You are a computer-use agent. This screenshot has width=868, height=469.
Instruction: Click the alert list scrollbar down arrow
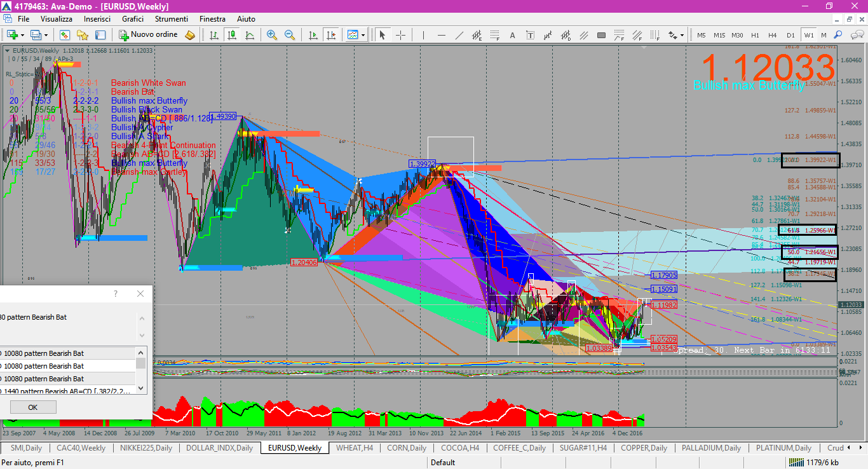(x=141, y=390)
